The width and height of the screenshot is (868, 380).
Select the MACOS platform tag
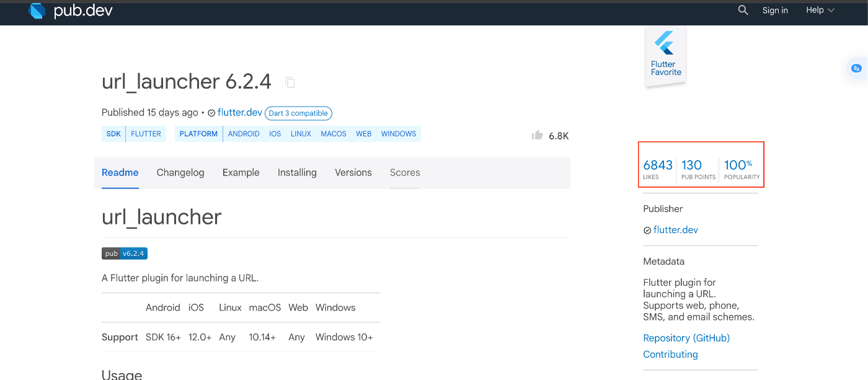(x=334, y=134)
